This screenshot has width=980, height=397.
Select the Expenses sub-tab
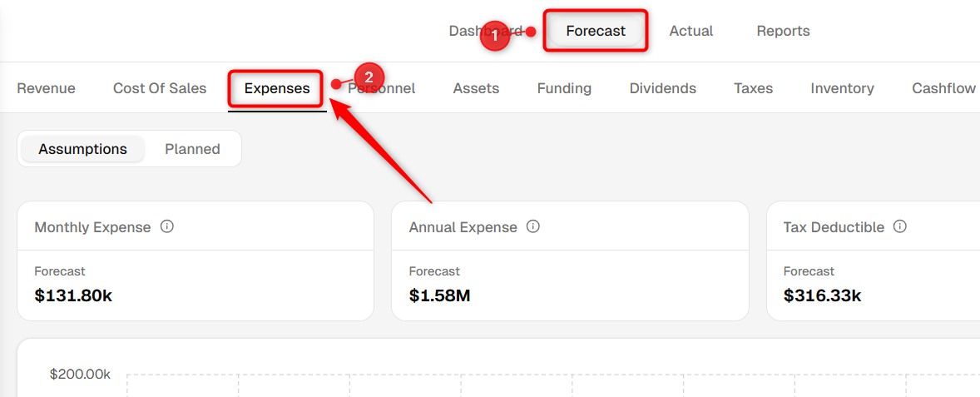coord(277,88)
